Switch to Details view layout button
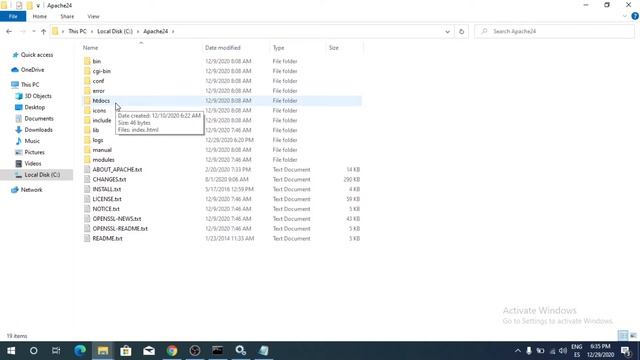The height and width of the screenshot is (360, 640). point(623,336)
